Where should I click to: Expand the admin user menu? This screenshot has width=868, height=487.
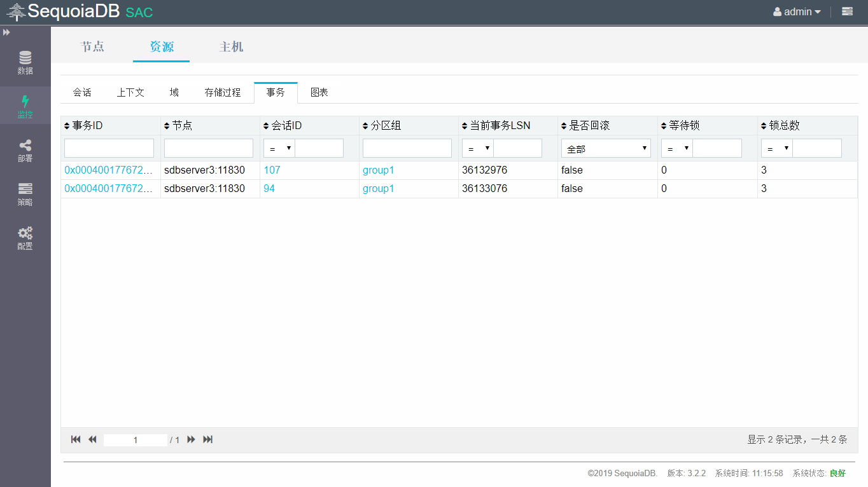(797, 11)
